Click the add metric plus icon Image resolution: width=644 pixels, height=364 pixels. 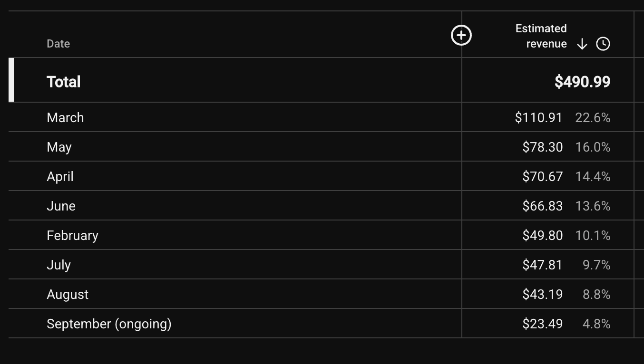click(461, 36)
